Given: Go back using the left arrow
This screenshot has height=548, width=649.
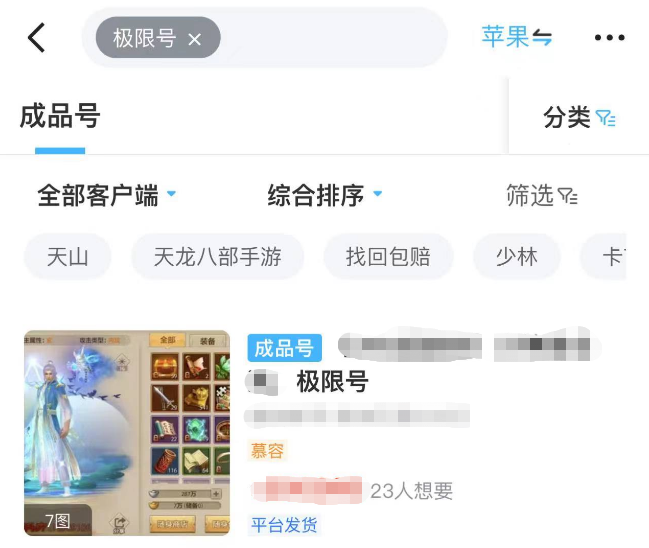Looking at the screenshot, I should coord(36,38).
